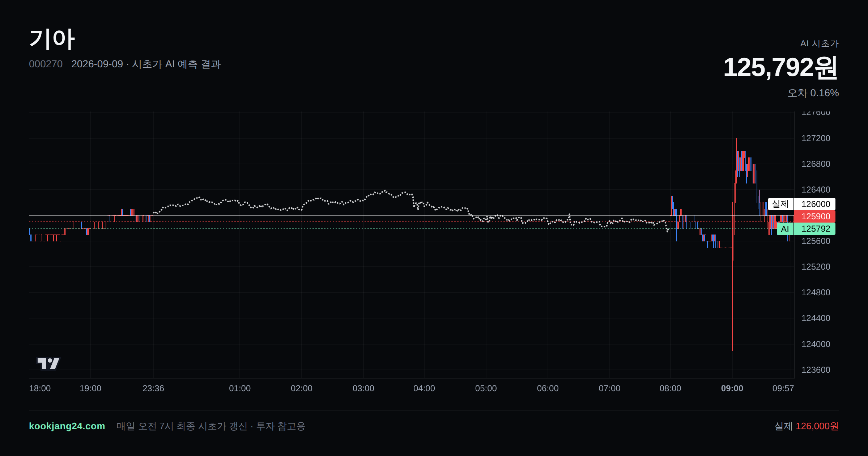Click the 126800 price axis value
Viewport: 868px width, 456px height.
(816, 164)
